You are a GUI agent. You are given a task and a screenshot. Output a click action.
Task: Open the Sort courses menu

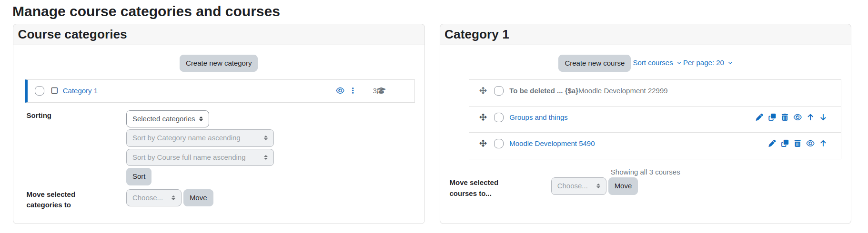pos(657,63)
